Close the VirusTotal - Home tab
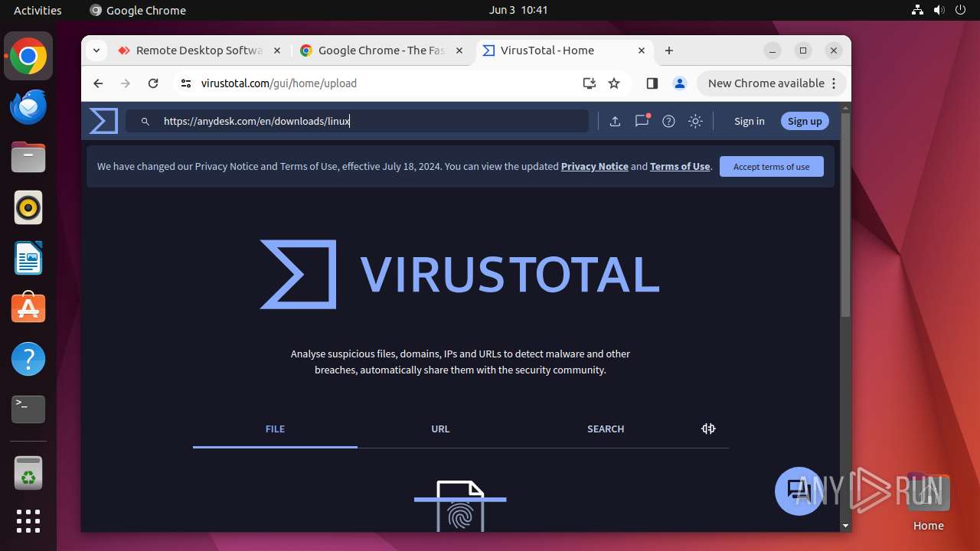980x551 pixels. click(x=642, y=51)
